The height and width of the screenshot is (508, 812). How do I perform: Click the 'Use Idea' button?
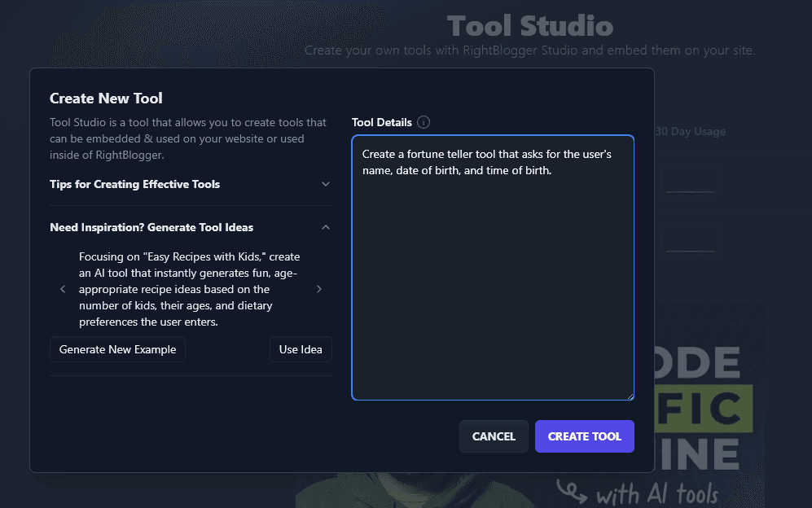[x=301, y=348]
